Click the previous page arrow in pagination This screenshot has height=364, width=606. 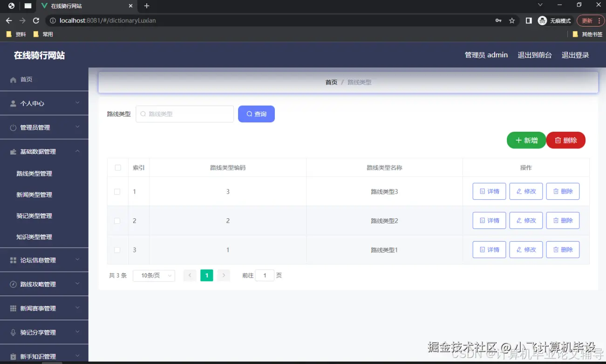pos(190,276)
